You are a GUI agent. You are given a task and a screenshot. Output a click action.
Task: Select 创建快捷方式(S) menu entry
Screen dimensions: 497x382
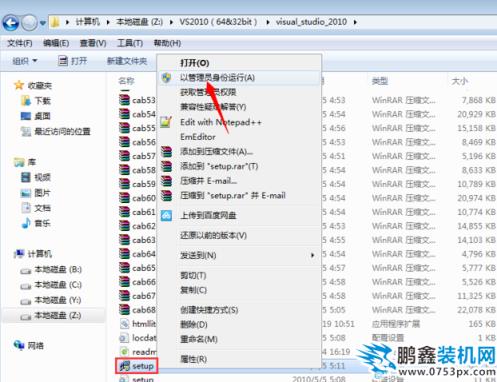[209, 310]
